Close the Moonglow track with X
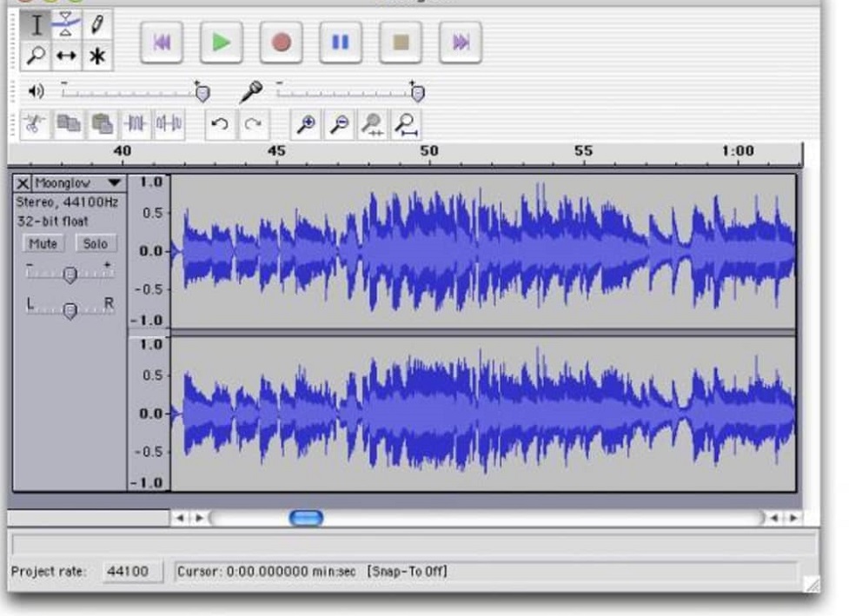849x616 pixels. 23,183
